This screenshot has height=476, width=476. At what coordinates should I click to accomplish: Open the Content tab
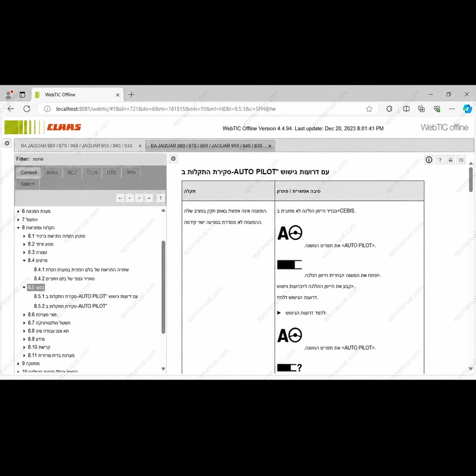[x=29, y=172]
